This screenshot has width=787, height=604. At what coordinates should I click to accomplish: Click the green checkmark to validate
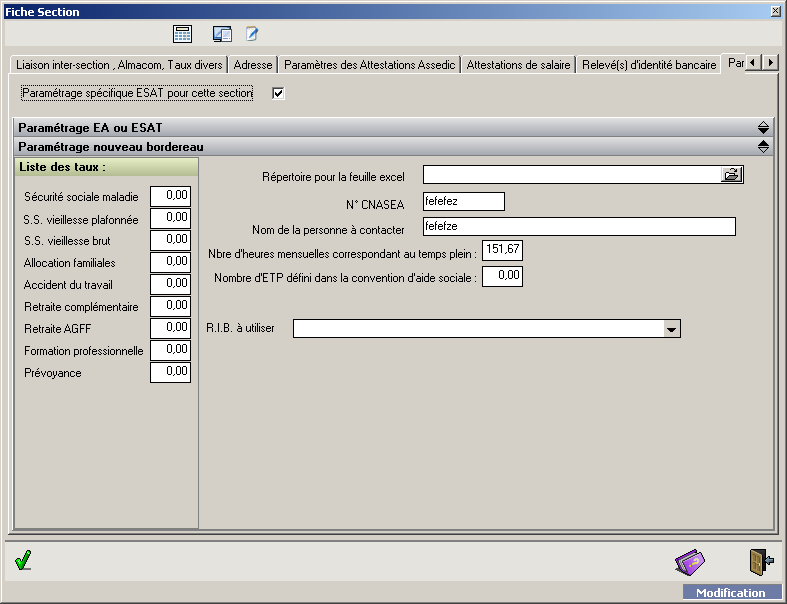click(23, 561)
